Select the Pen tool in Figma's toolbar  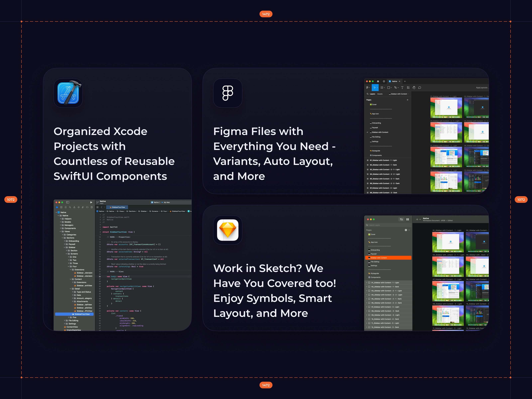click(396, 88)
